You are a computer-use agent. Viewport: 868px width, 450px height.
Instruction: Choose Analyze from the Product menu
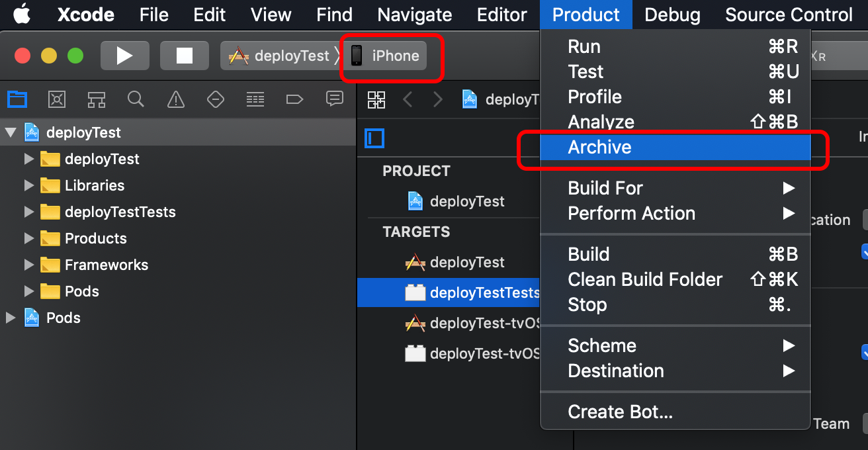click(675, 122)
